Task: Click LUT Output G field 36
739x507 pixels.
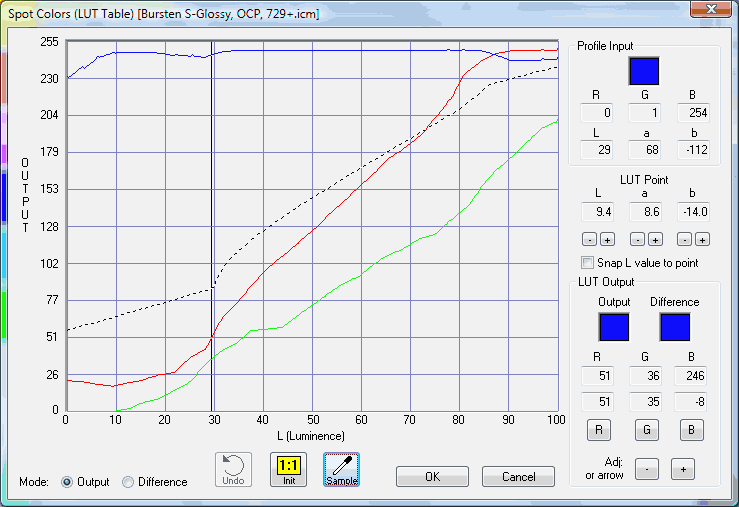Action: (645, 376)
